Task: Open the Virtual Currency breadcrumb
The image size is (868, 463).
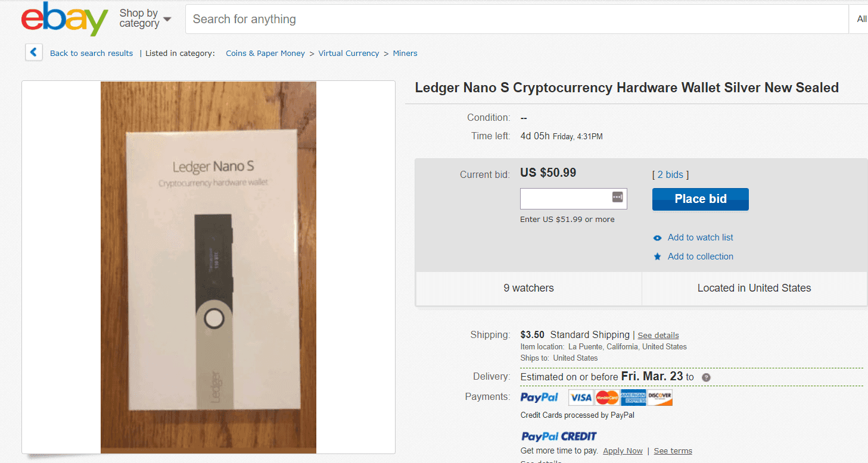Action: (349, 53)
